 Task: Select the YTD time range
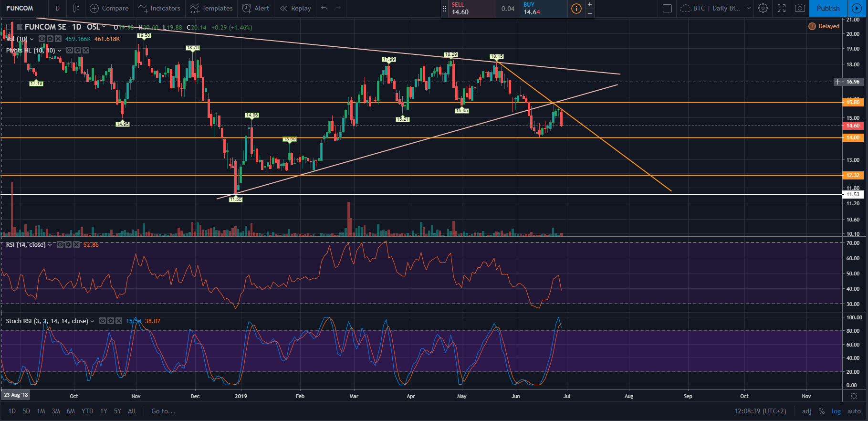point(87,411)
